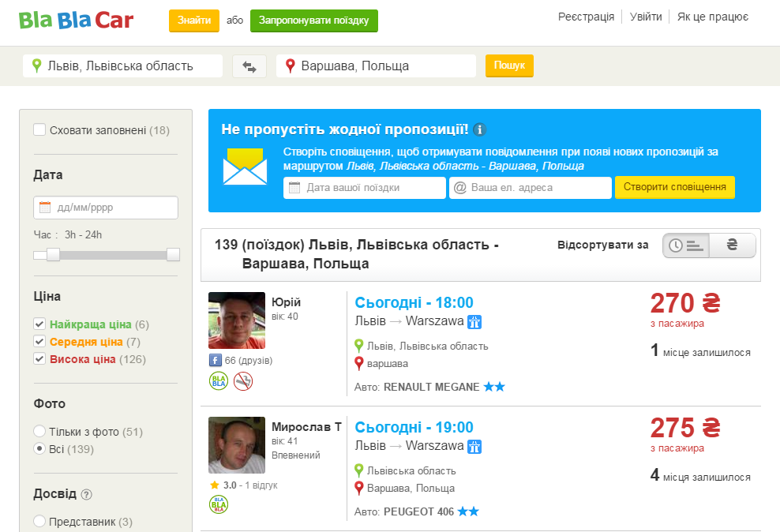Focus the Дата вашої поїздки field
The image size is (780, 532).
pyautogui.click(x=365, y=187)
